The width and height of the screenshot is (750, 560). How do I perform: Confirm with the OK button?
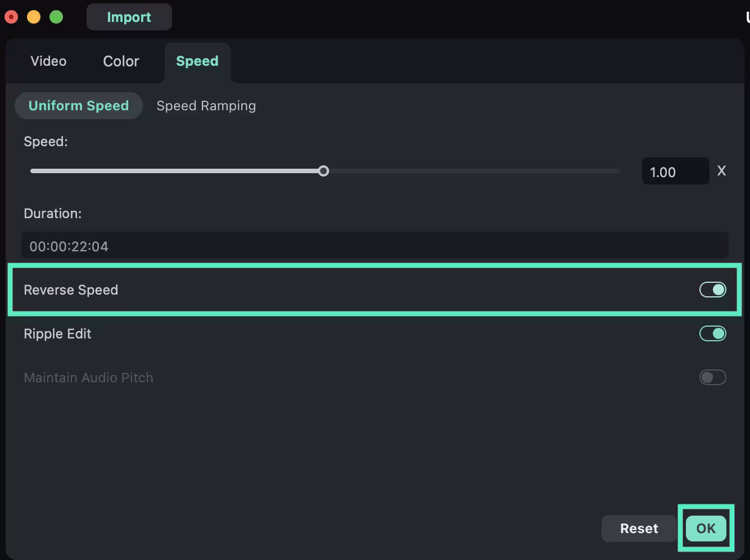(706, 528)
